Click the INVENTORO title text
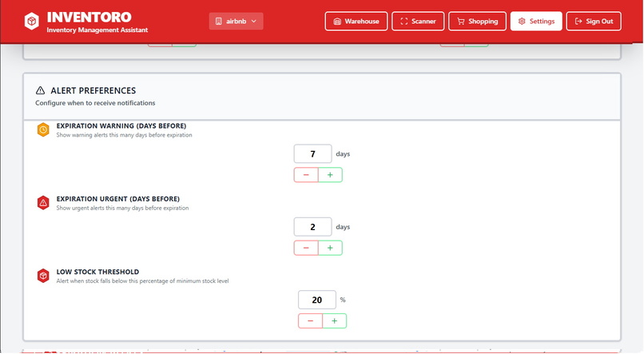 pos(89,18)
